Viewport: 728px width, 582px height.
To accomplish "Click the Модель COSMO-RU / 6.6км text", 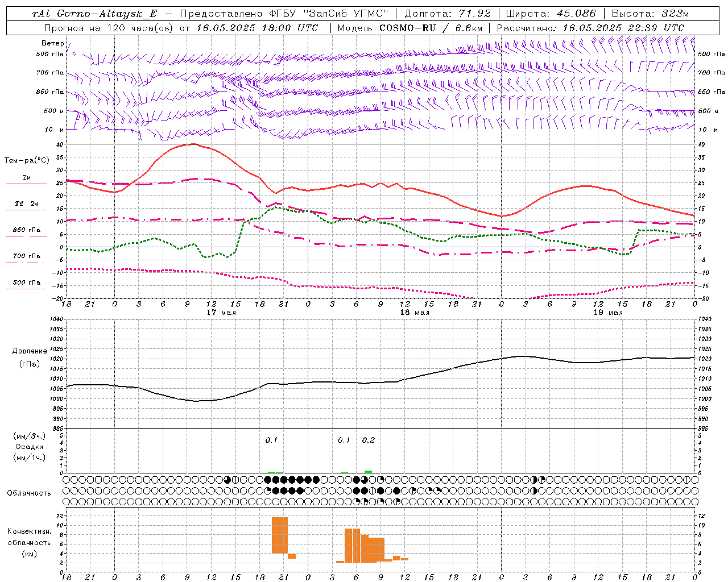I will pyautogui.click(x=410, y=28).
